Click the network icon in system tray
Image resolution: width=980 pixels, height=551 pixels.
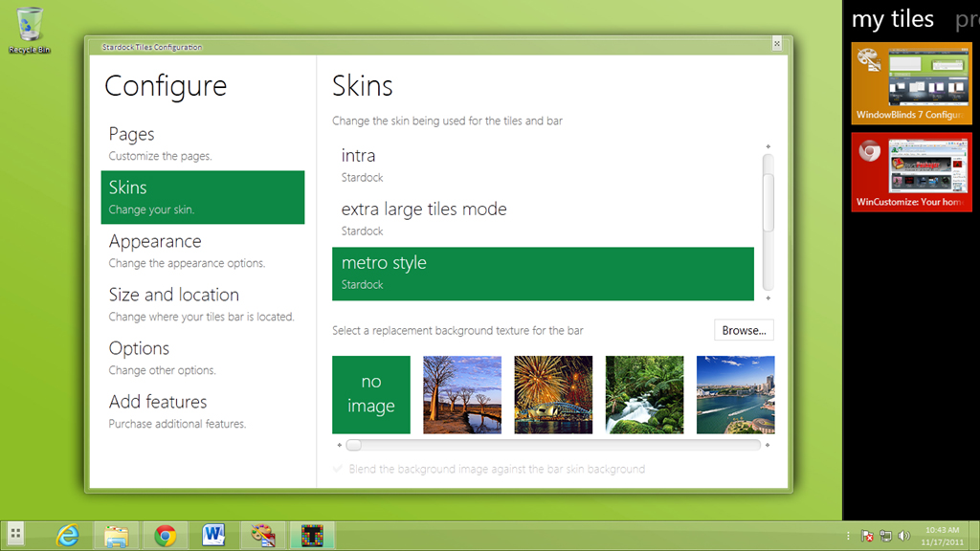coord(885,536)
